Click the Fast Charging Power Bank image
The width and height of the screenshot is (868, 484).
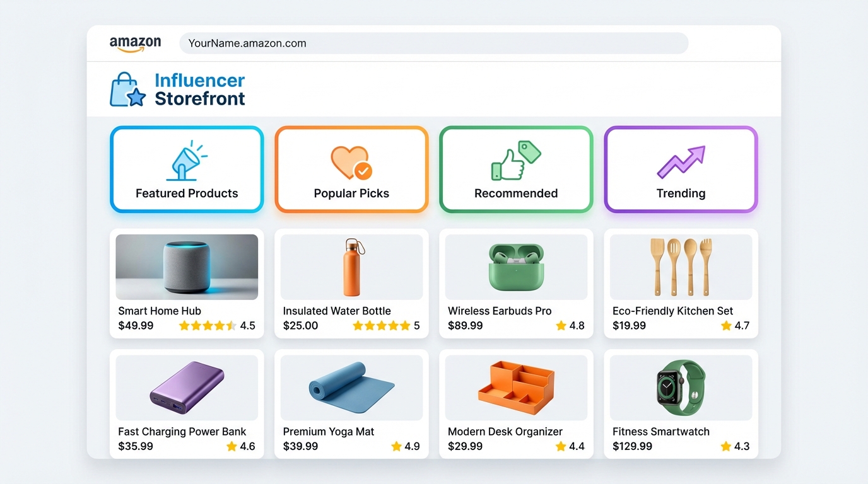pos(186,388)
